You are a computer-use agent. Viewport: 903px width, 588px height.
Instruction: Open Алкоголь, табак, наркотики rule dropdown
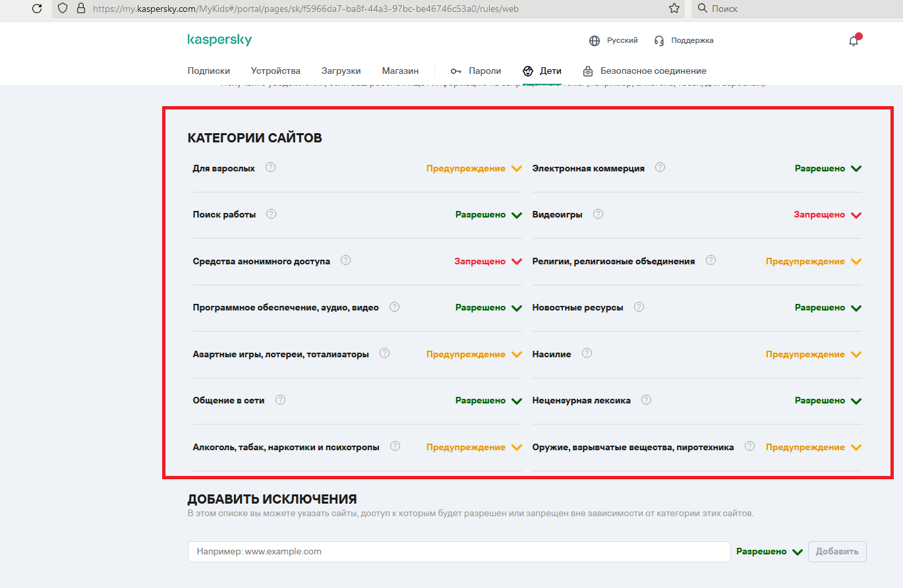[475, 448]
